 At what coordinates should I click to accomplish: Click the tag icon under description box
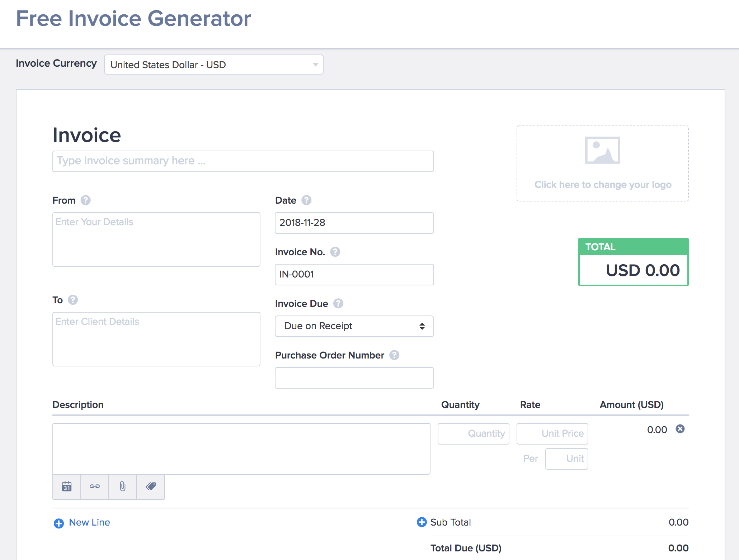[x=151, y=487]
